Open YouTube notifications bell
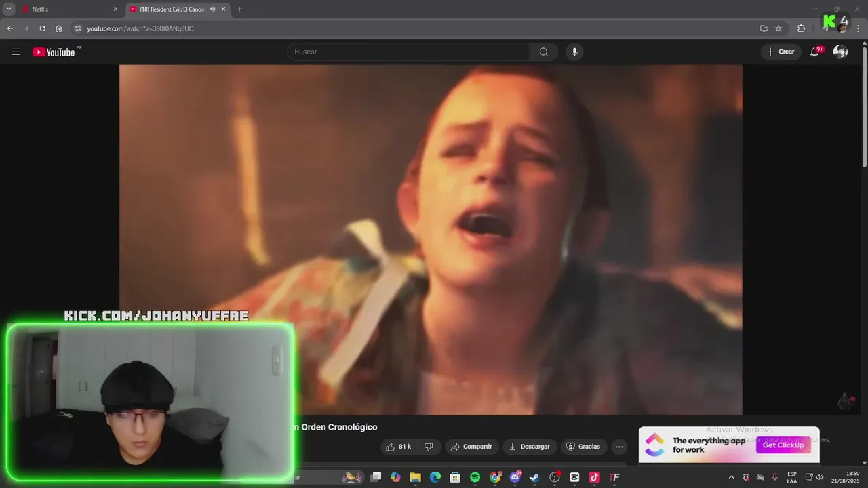 [x=815, y=52]
